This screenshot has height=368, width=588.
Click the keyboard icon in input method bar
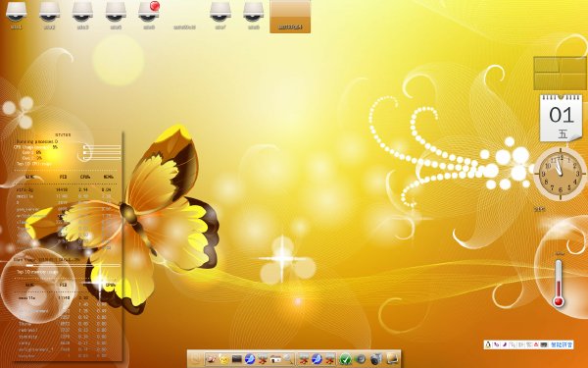pos(544,344)
